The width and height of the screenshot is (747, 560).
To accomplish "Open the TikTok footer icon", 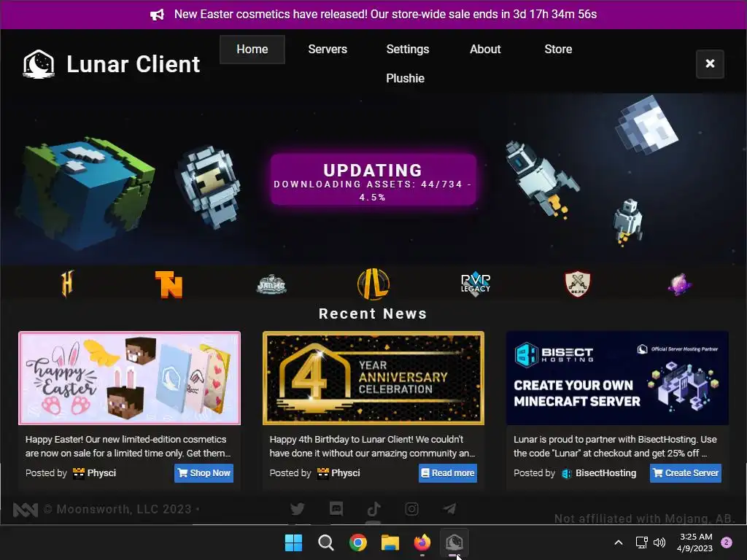I will point(373,509).
